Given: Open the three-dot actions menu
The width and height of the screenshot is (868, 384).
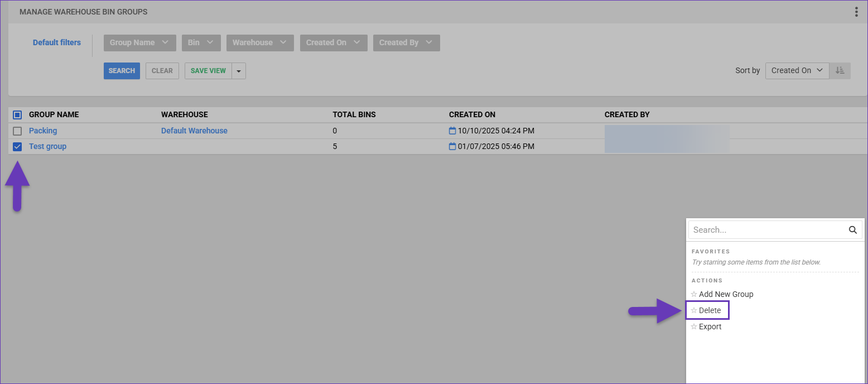Looking at the screenshot, I should pos(856,12).
